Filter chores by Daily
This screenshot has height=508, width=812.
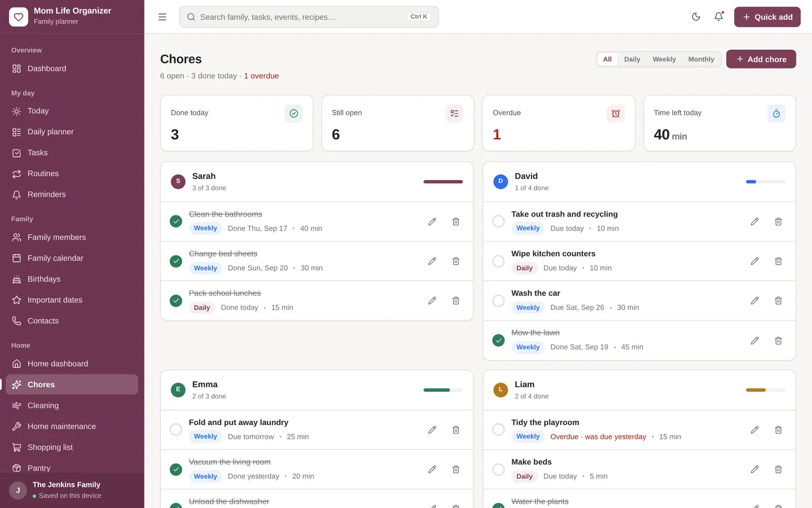pos(632,59)
